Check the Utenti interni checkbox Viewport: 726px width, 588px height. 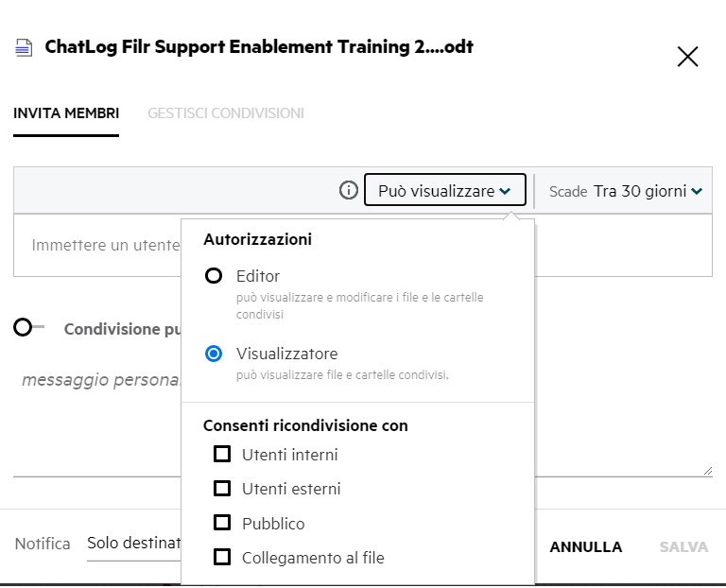222,455
